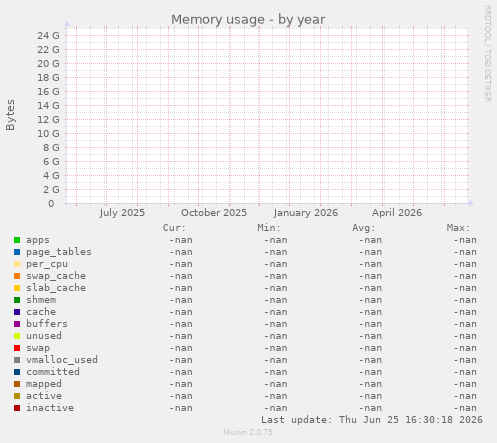Click the 'apps' legend label
Viewport: 497px width, 443px height.
38,240
